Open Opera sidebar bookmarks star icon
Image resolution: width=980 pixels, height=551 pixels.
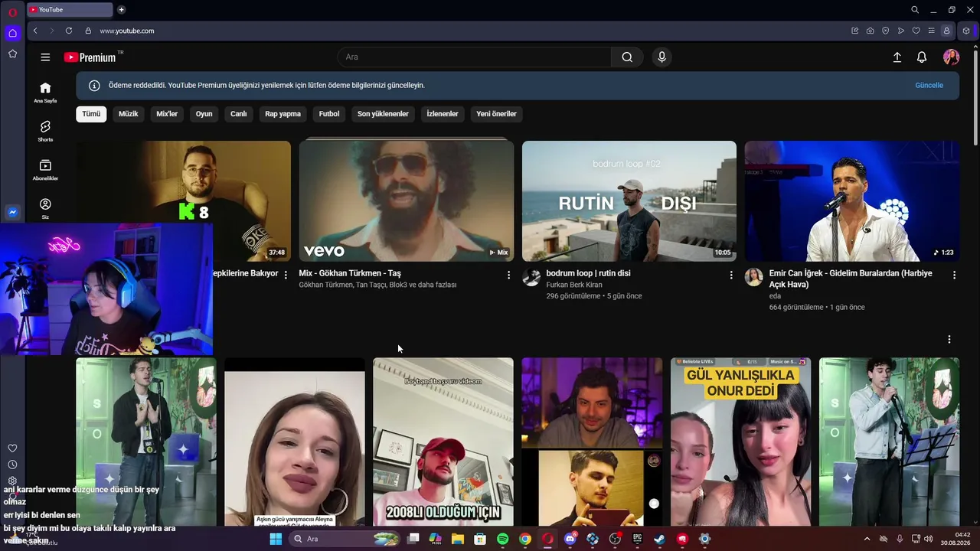click(12, 54)
